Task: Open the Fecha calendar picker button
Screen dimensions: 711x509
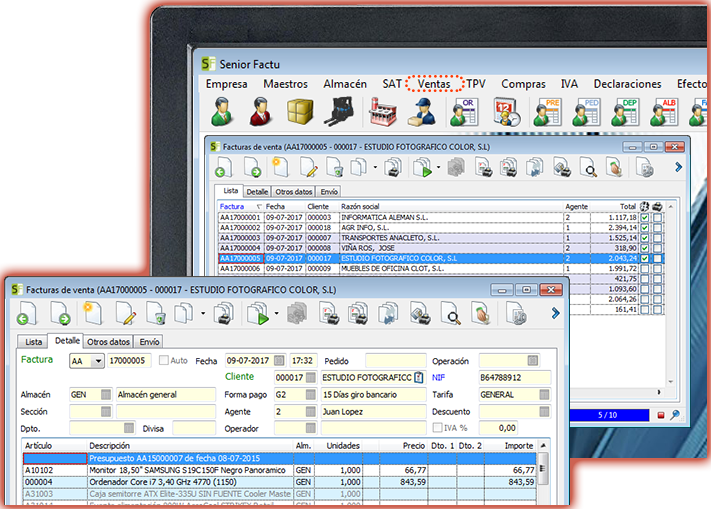Action: [279, 361]
